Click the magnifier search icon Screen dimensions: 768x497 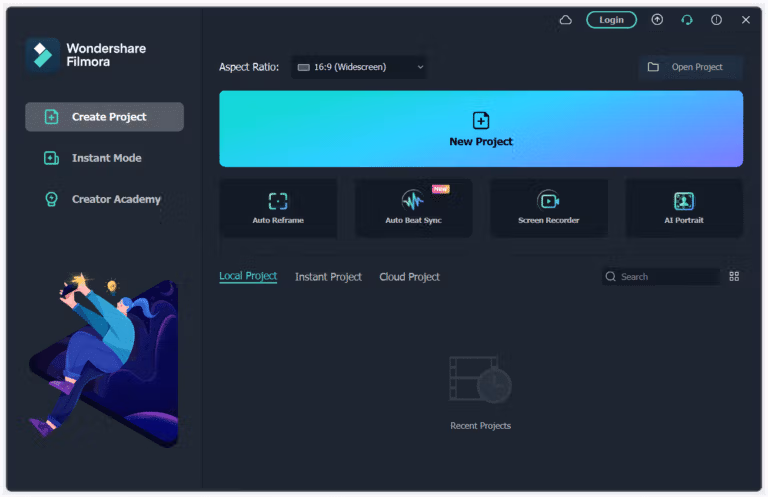coord(610,277)
